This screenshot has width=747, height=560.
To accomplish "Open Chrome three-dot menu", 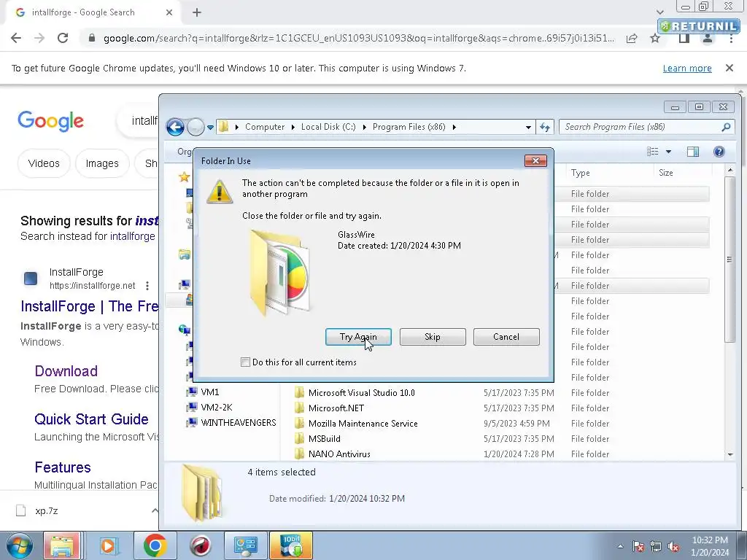I will (731, 39).
